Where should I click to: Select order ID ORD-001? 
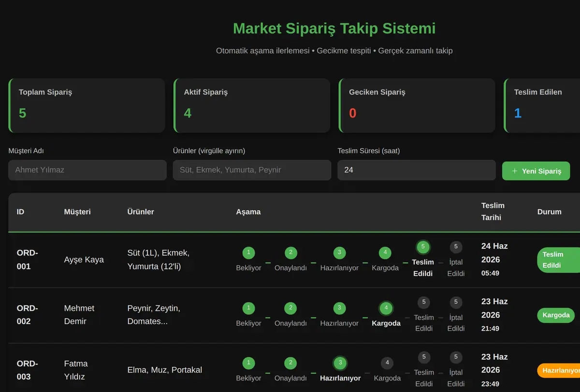[x=28, y=260]
